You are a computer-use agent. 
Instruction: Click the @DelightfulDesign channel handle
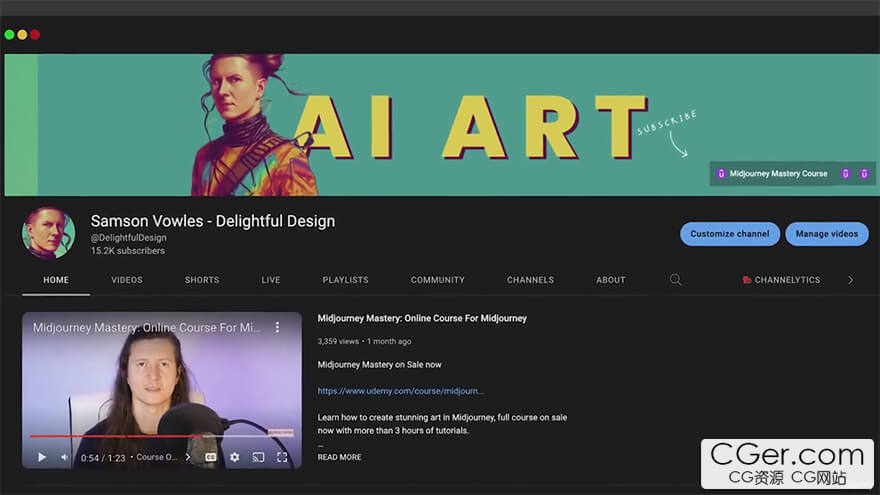coord(129,237)
